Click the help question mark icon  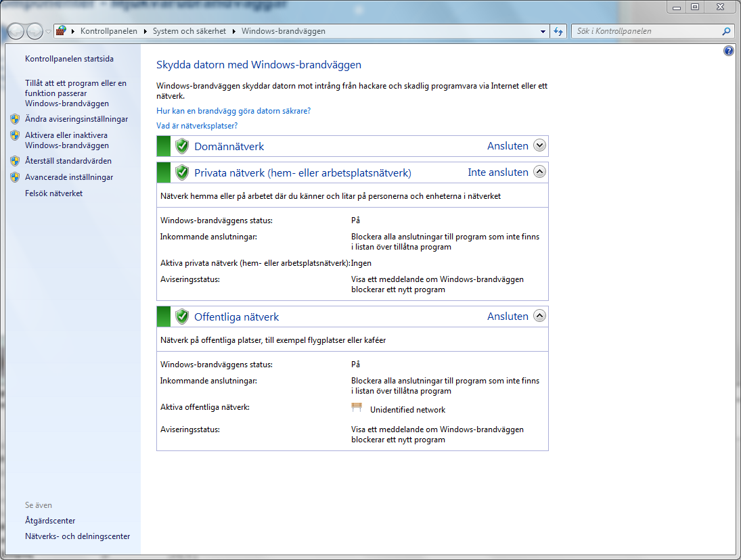point(728,51)
